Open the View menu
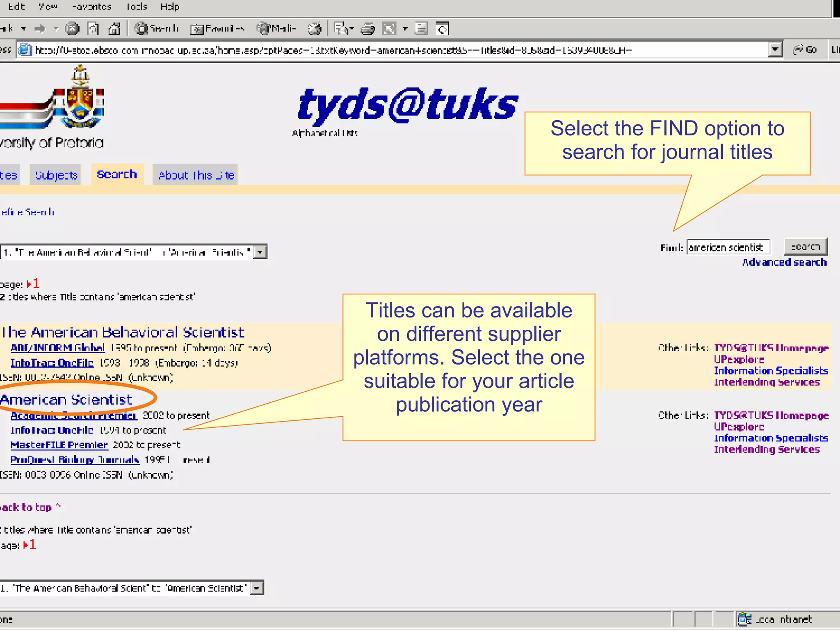The height and width of the screenshot is (630, 840). [48, 7]
